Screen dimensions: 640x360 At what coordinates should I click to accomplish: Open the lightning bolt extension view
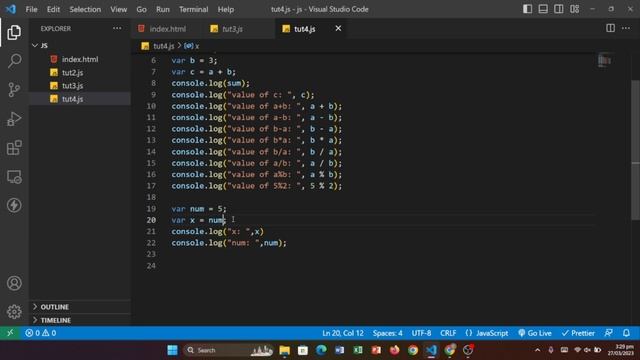point(14,205)
